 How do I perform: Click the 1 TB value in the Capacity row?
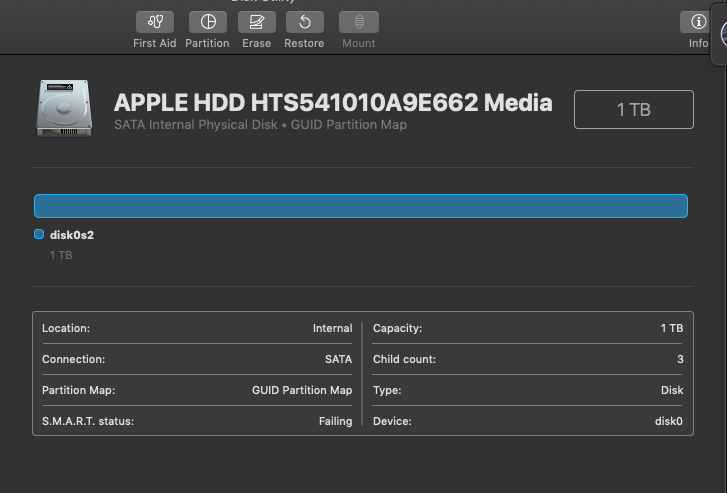point(672,328)
